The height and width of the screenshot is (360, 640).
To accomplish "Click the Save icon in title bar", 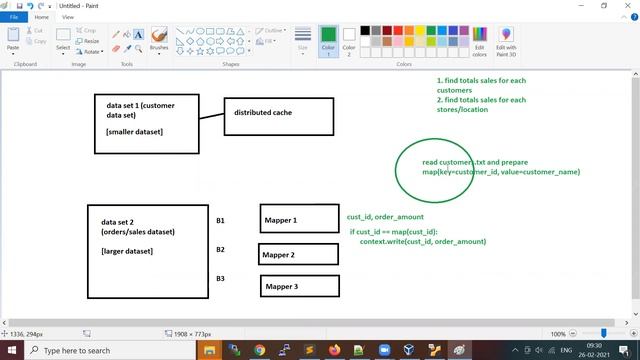I will [19, 6].
